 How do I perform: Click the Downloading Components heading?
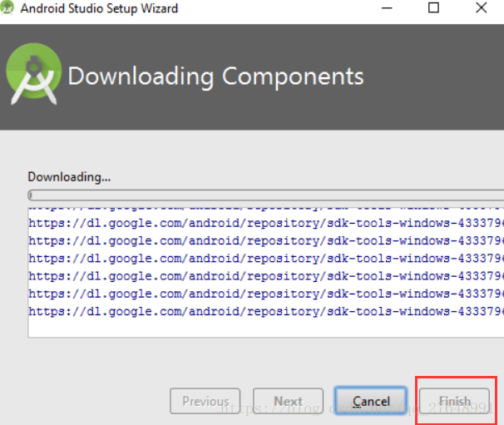pos(215,77)
